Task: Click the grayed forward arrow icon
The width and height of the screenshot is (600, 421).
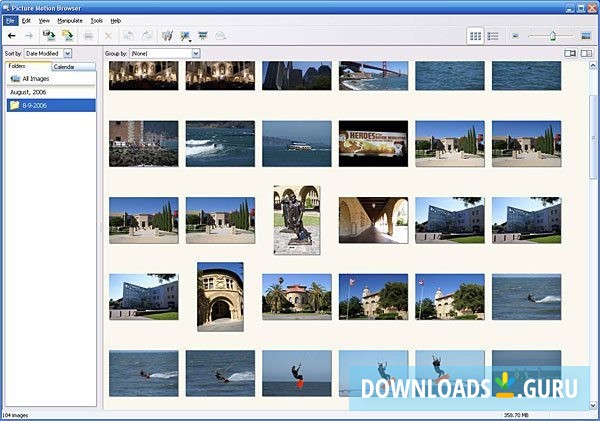Action: [29, 36]
